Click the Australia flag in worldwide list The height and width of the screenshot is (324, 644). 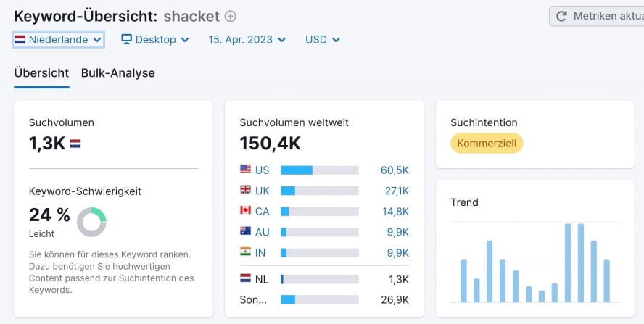pyautogui.click(x=245, y=231)
